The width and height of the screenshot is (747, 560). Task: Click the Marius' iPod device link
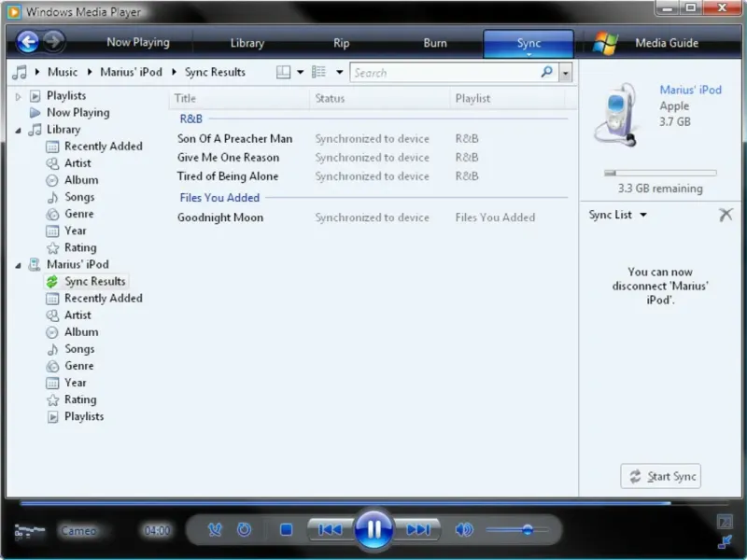coord(690,90)
